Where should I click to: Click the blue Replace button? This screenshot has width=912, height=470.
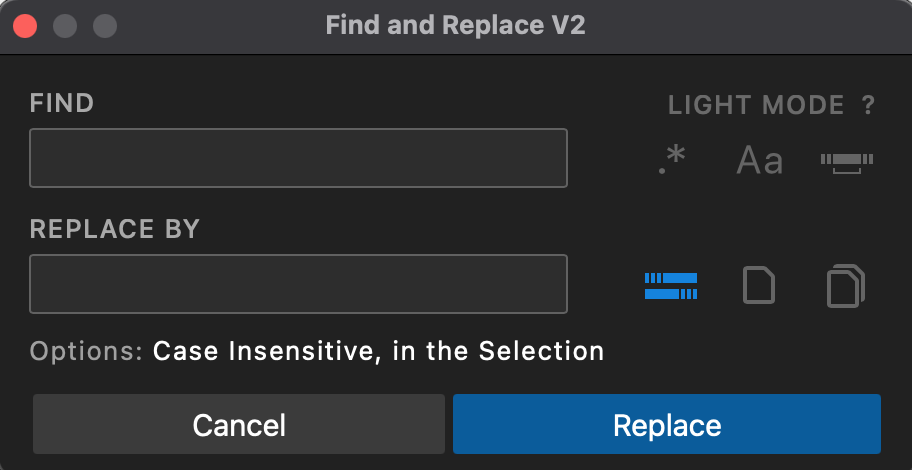pyautogui.click(x=667, y=425)
